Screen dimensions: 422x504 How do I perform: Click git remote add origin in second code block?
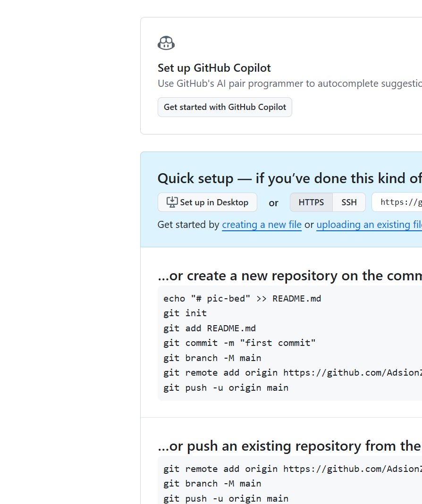(x=293, y=469)
